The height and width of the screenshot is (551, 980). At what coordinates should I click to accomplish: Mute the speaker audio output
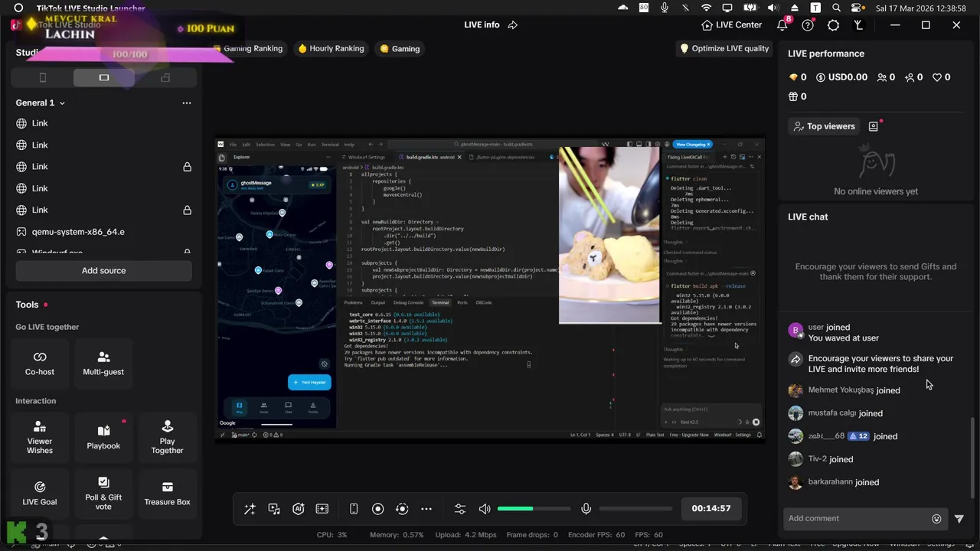coord(485,509)
